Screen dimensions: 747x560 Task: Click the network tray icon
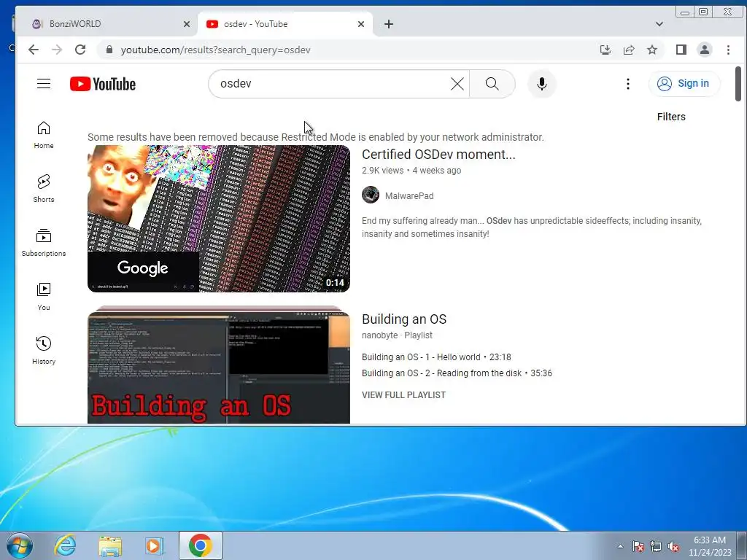click(x=656, y=547)
